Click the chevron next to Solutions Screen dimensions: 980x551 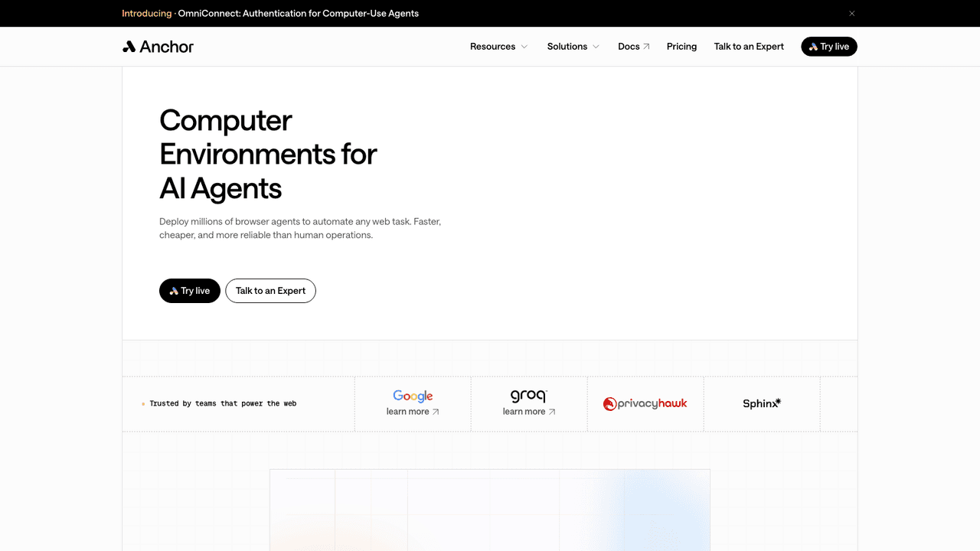[596, 47]
